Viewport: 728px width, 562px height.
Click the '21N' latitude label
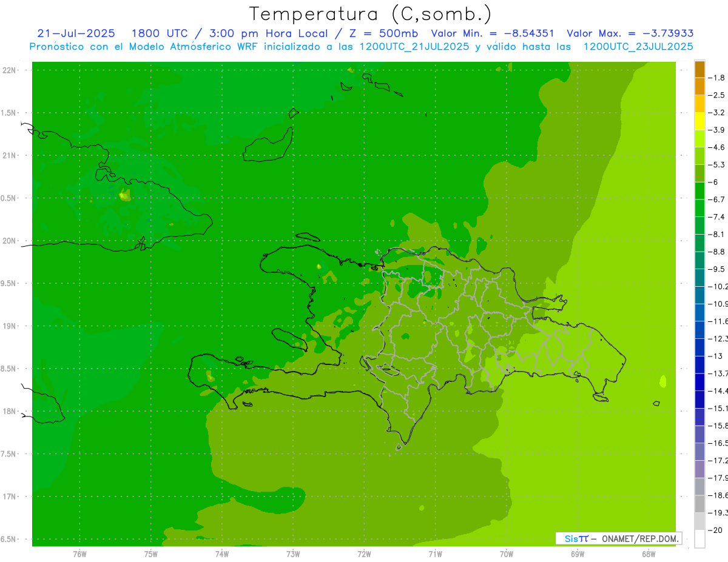point(10,156)
